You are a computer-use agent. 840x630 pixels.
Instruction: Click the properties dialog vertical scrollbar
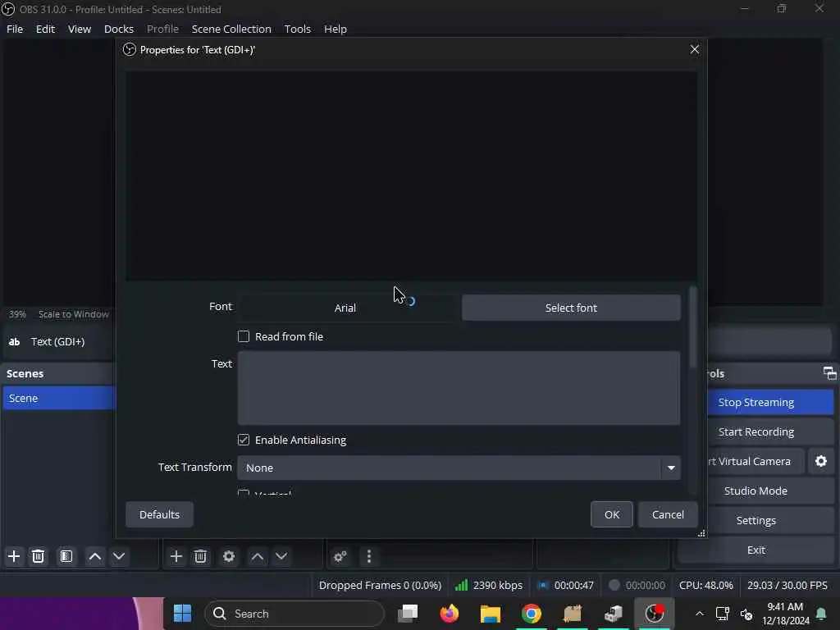[693, 326]
